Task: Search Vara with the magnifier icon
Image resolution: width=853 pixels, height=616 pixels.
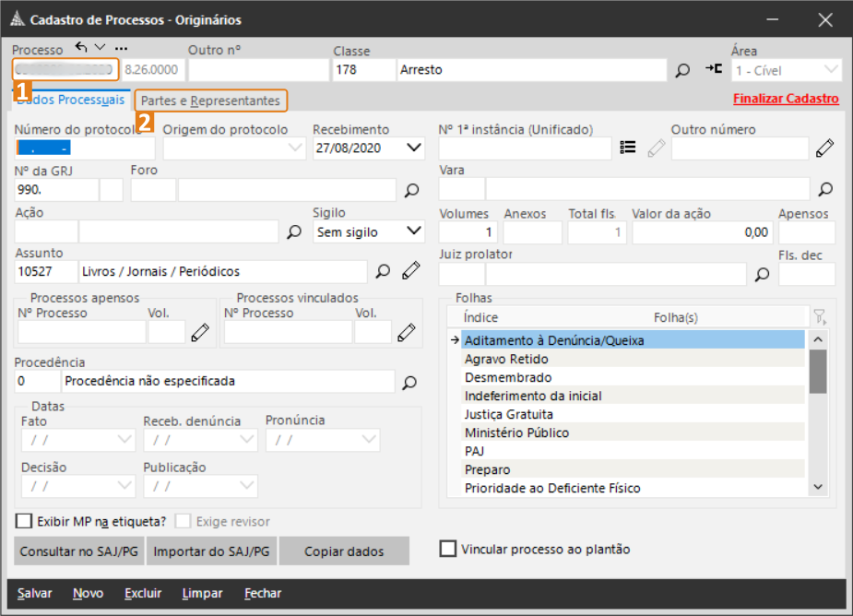Action: click(x=825, y=189)
